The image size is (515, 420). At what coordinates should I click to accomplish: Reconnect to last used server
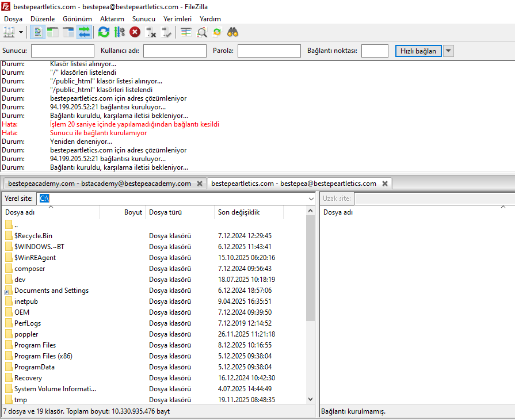[166, 32]
